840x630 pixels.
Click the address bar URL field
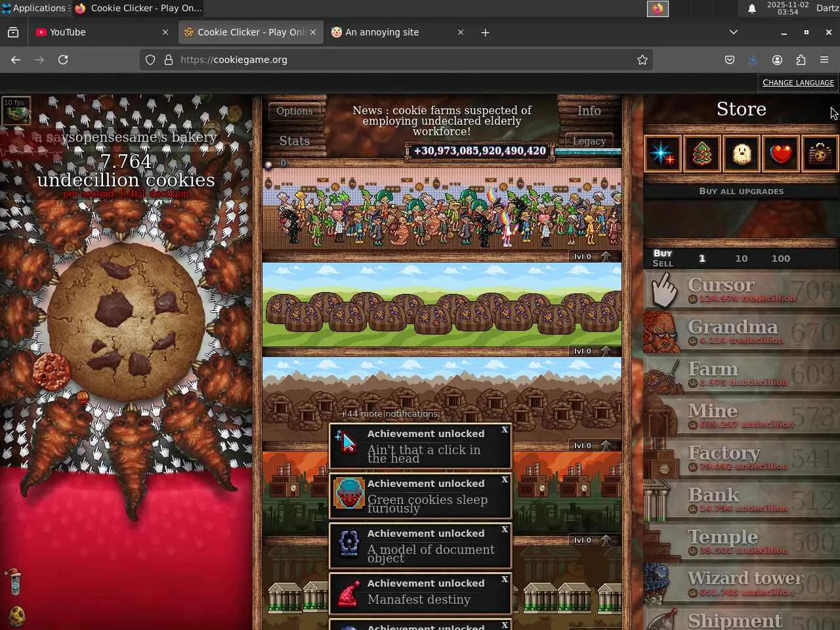396,60
